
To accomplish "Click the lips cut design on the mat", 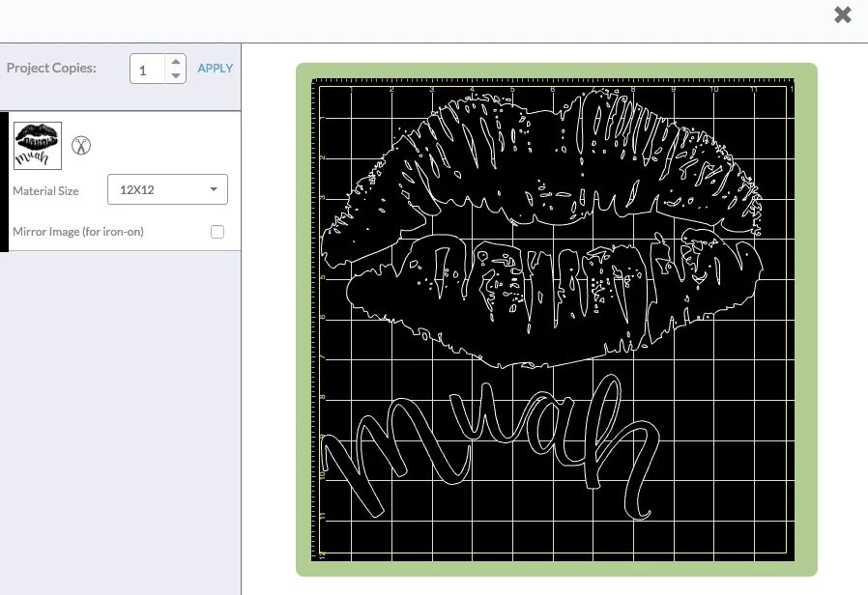I will click(x=542, y=228).
